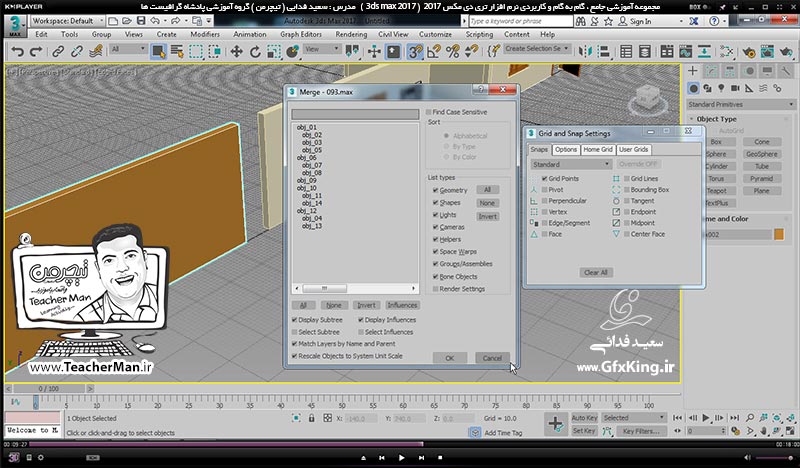The width and height of the screenshot is (800, 468).
Task: Select Cameras category in Create panel
Action: point(735,88)
